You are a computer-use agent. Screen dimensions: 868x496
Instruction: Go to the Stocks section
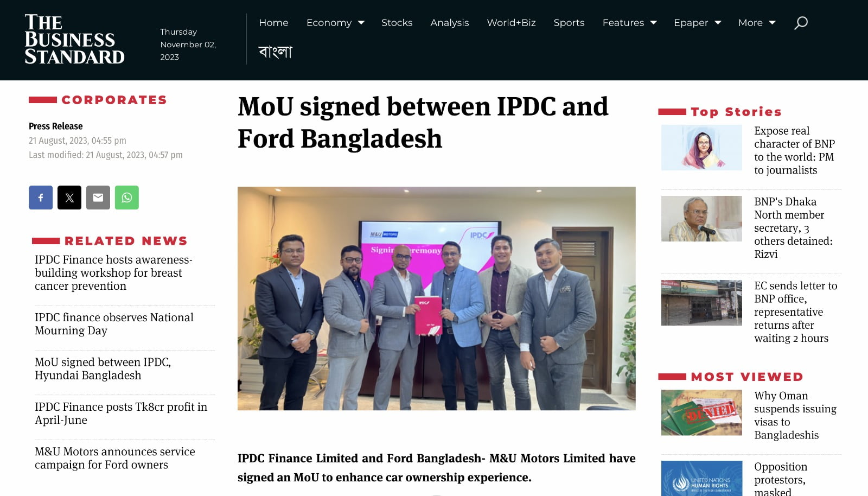click(397, 23)
